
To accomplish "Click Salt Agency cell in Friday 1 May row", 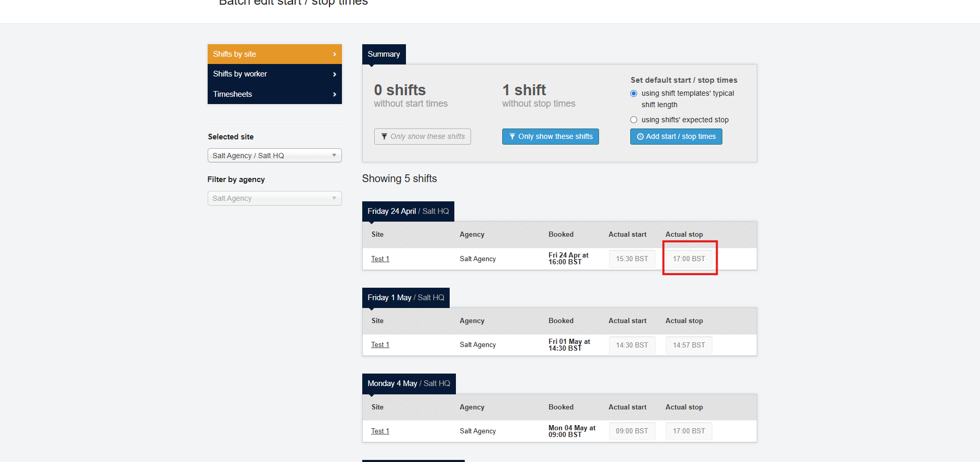I will [478, 345].
